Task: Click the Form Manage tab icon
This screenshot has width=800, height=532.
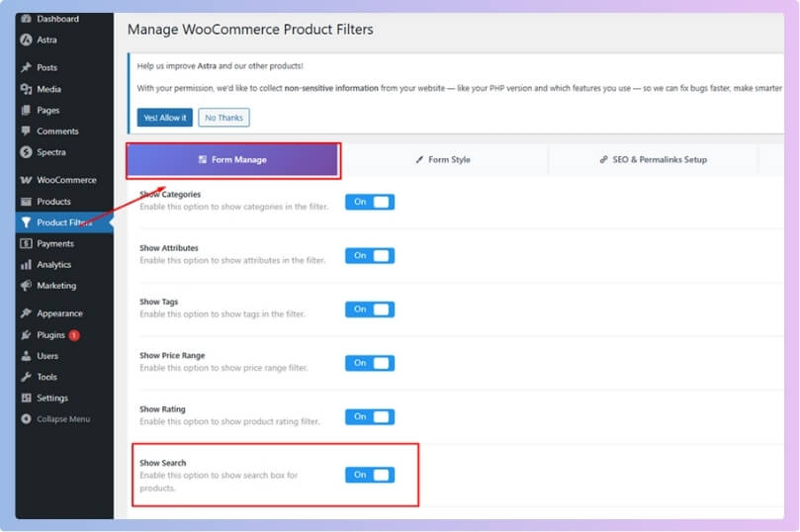Action: 203,159
